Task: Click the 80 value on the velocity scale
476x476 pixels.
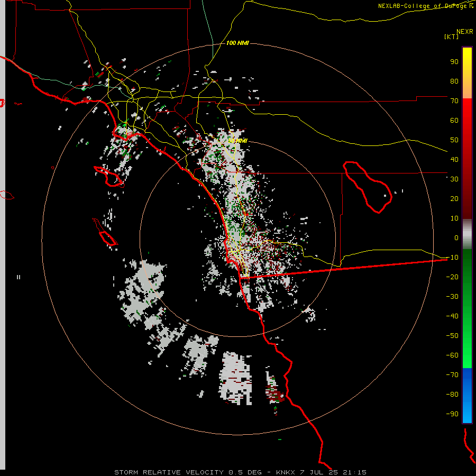Action: coord(454,81)
